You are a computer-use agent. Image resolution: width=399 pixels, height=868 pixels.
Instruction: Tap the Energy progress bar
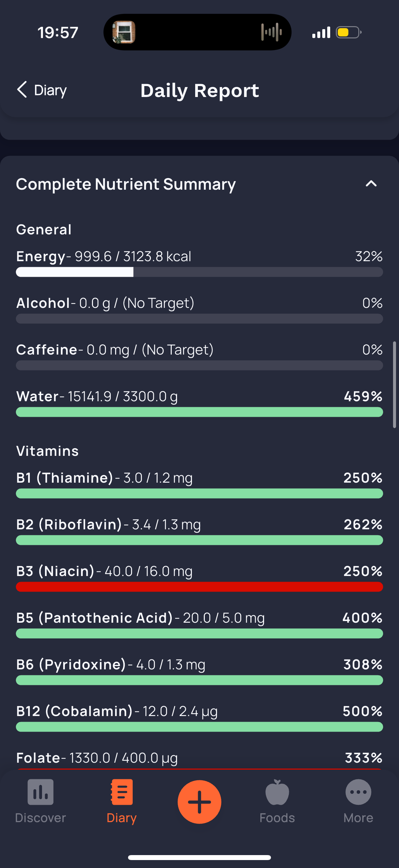(199, 272)
